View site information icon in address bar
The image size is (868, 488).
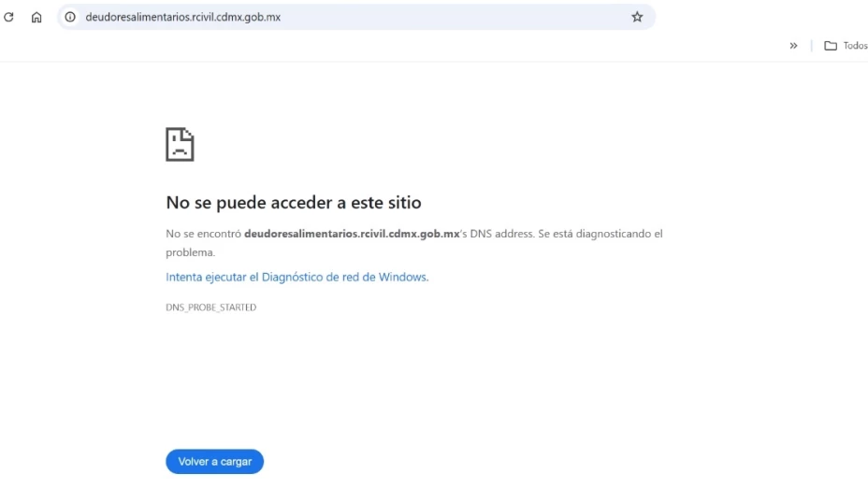(x=70, y=17)
